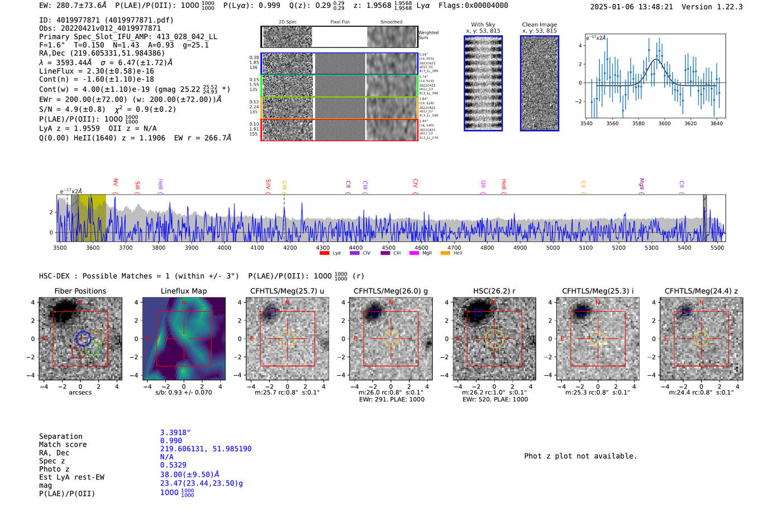Click the CIV legend color swatch
The width and height of the screenshot is (782, 532).
click(x=354, y=253)
